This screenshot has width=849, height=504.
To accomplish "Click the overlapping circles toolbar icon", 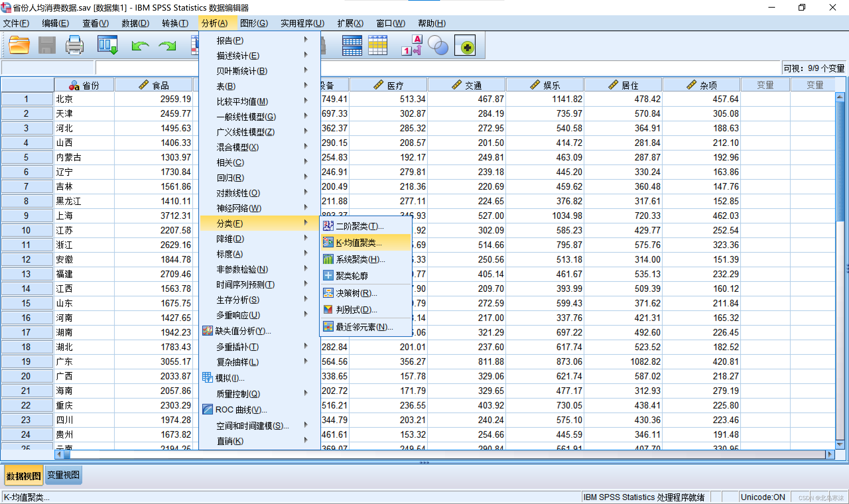I will click(438, 45).
